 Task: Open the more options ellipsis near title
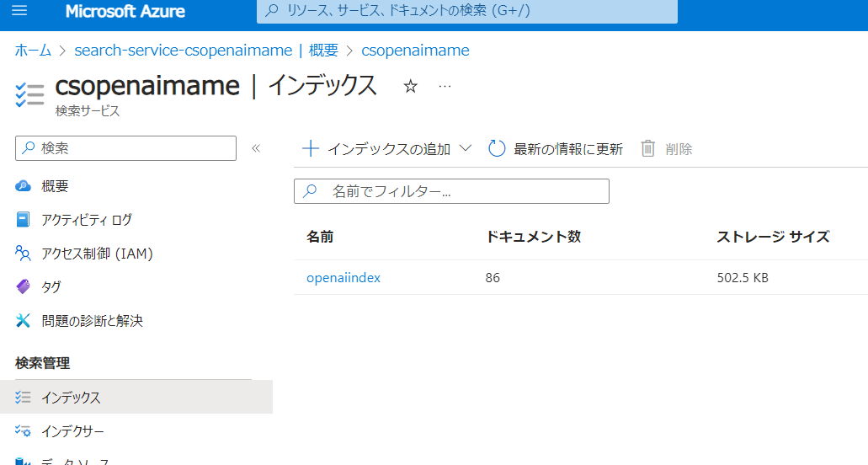coord(445,87)
